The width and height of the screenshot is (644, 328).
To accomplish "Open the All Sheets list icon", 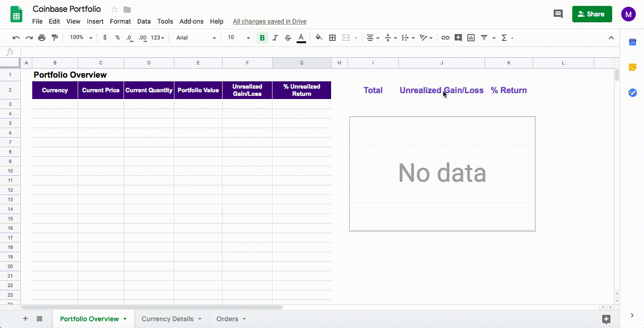I will coord(40,319).
